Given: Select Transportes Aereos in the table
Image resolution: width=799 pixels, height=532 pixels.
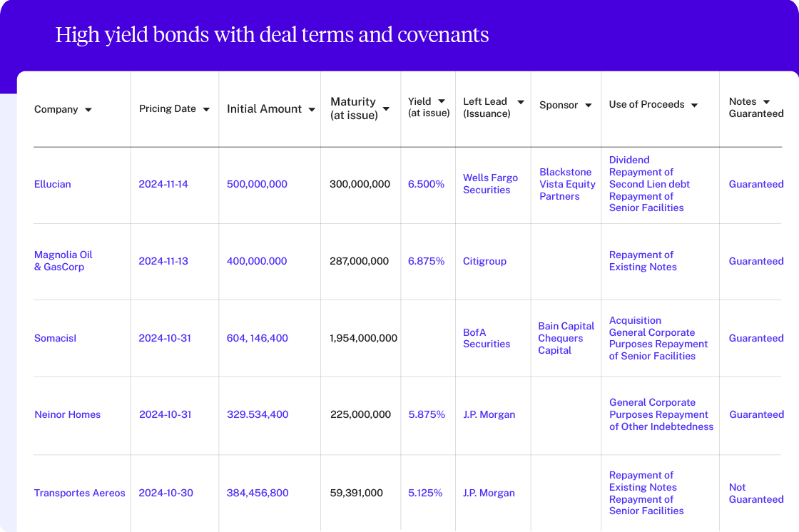Looking at the screenshot, I should [x=80, y=493].
